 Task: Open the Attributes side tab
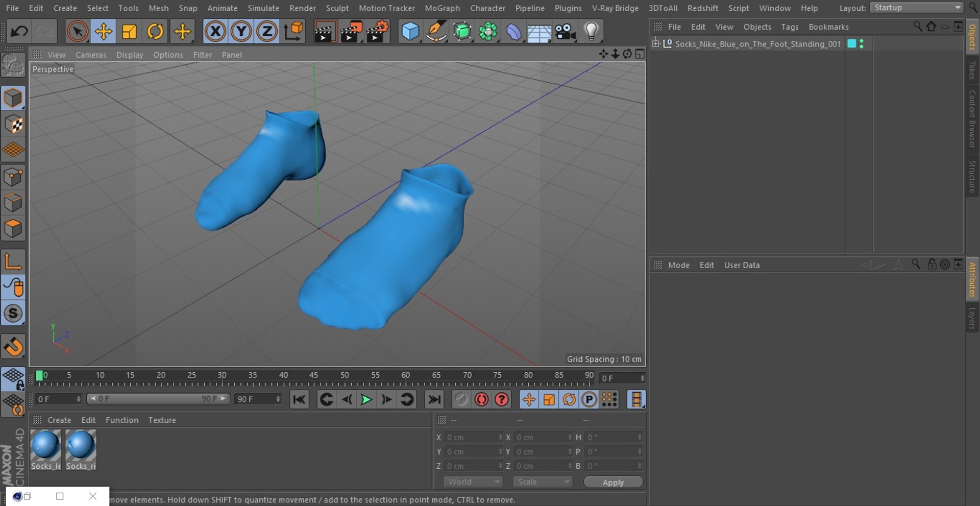click(x=972, y=279)
